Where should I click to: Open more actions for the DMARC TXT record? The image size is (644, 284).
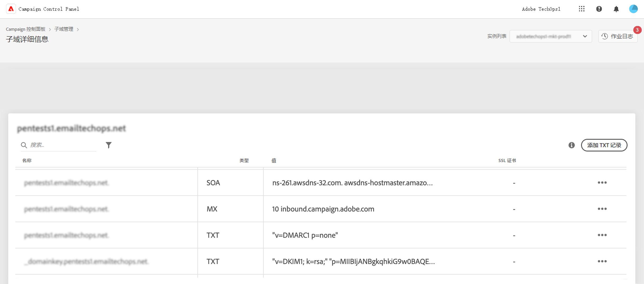[x=602, y=235]
